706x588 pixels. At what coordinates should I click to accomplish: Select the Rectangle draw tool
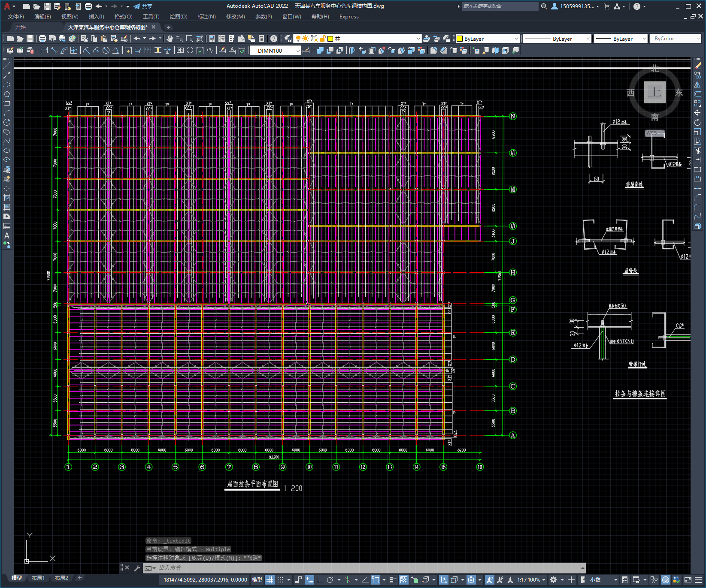point(7,103)
